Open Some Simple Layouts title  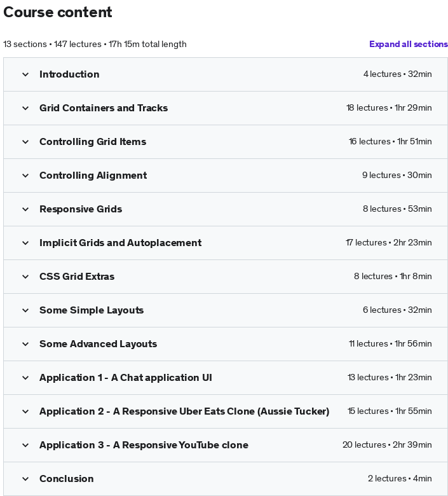tap(92, 310)
